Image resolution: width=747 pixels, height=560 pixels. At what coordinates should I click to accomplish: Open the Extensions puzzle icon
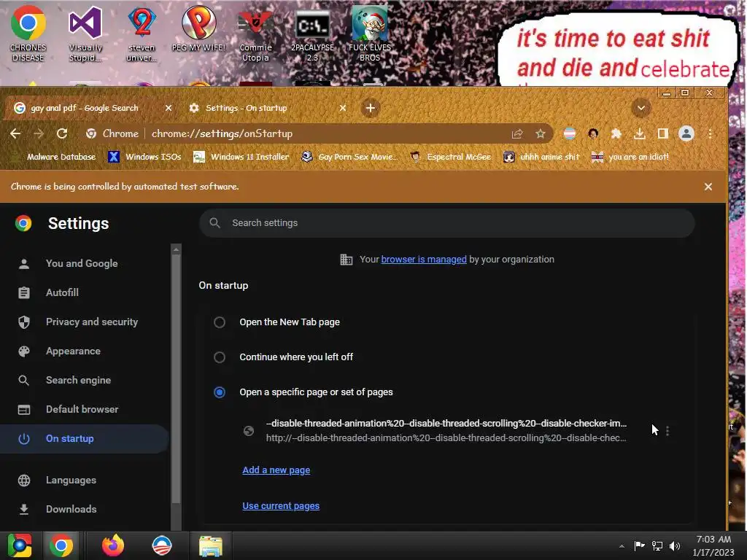click(616, 134)
